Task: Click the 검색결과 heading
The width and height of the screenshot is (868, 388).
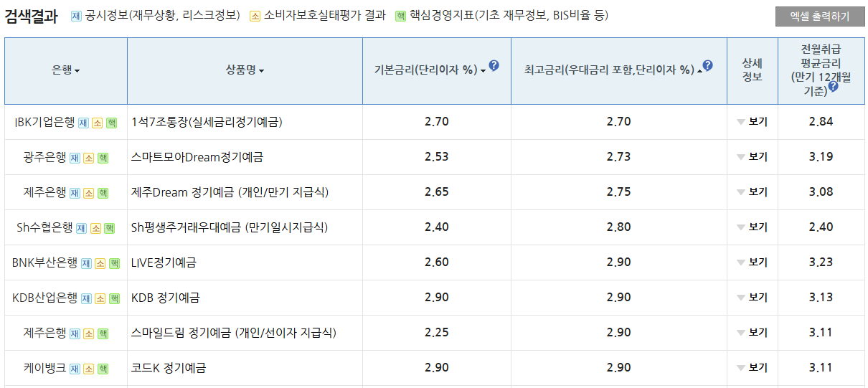Action: tap(31, 16)
